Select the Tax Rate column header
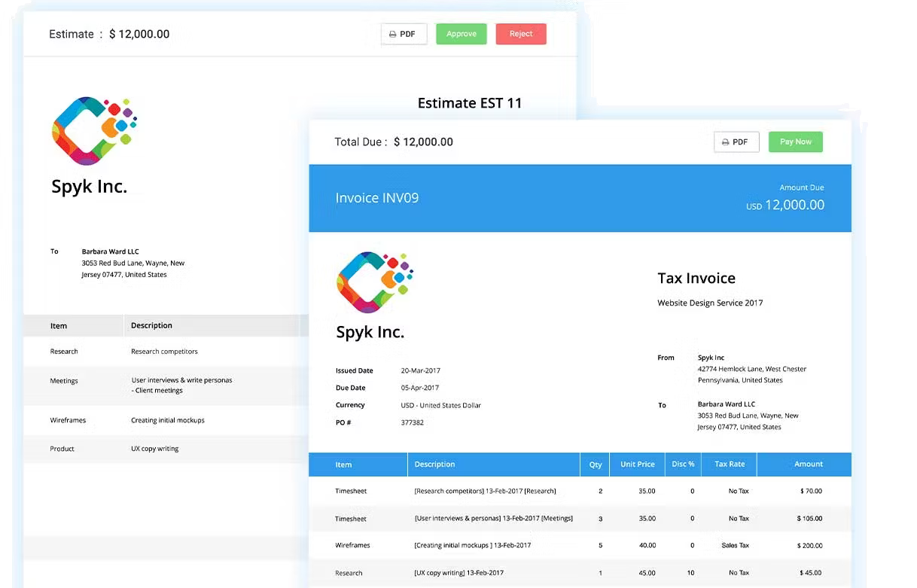 (x=728, y=465)
